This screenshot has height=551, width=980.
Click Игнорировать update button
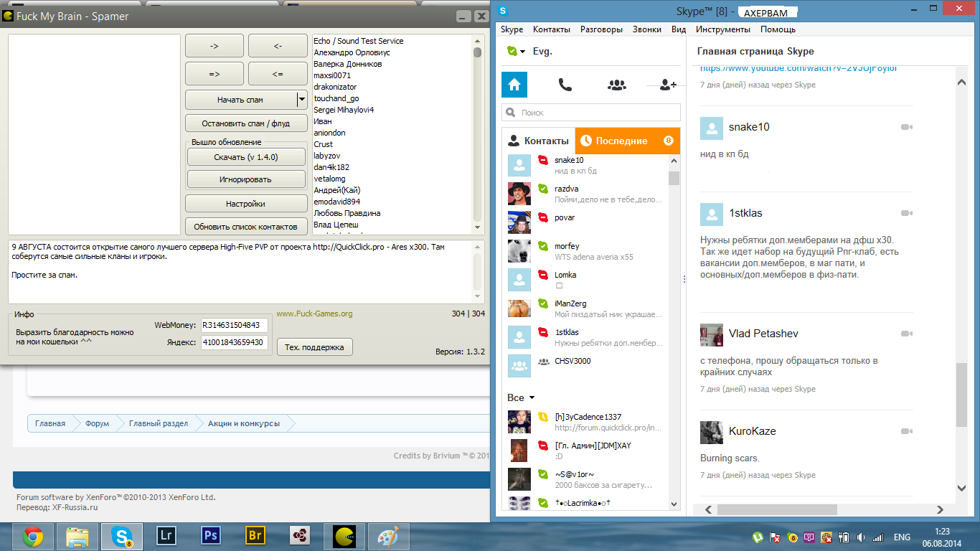[246, 179]
